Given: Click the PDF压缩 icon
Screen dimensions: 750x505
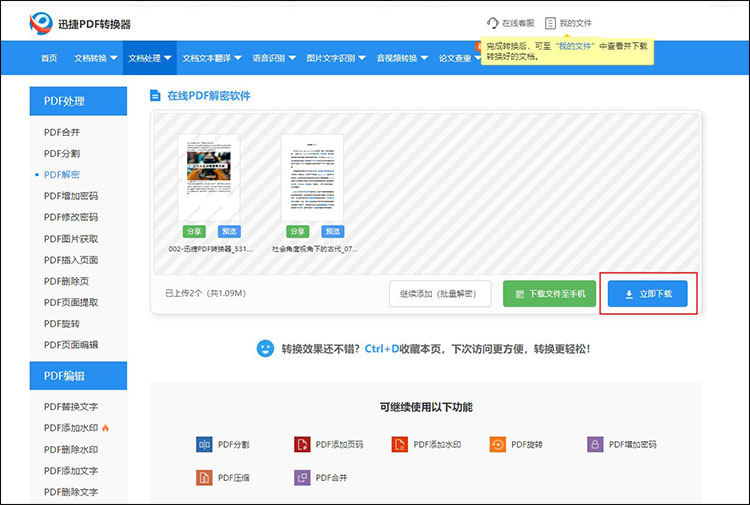Looking at the screenshot, I should (204, 477).
